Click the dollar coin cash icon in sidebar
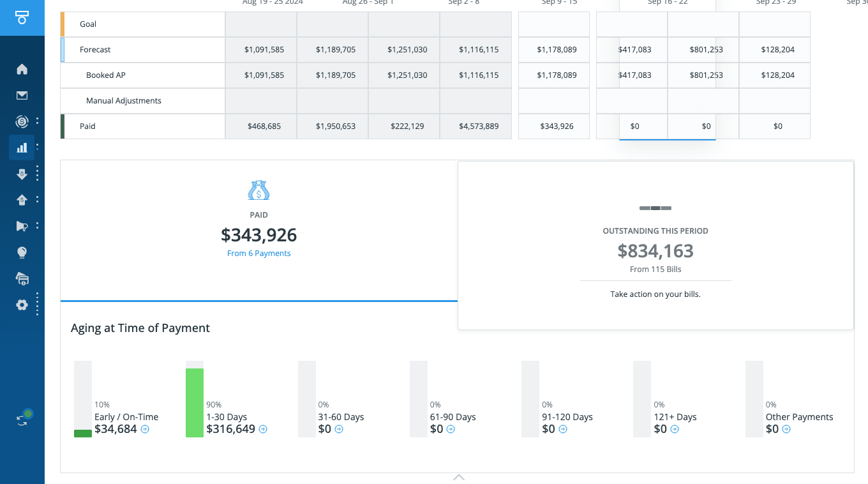This screenshot has height=484, width=868. click(x=22, y=121)
